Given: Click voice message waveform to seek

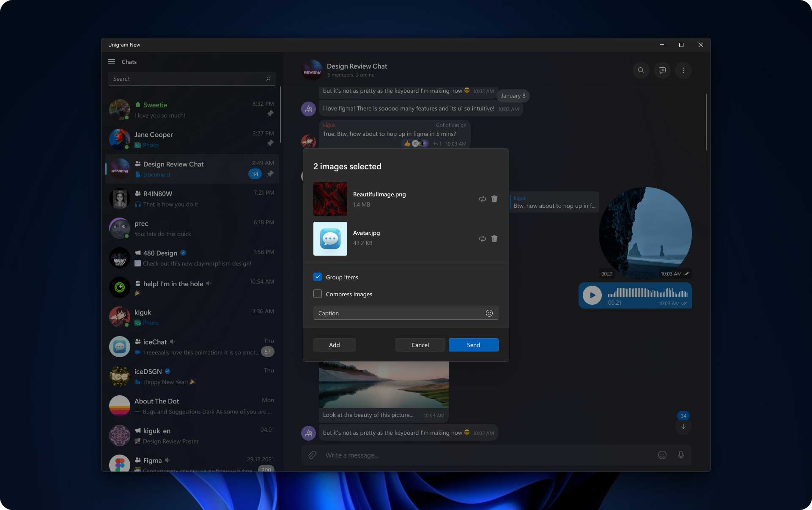Looking at the screenshot, I should (x=648, y=292).
